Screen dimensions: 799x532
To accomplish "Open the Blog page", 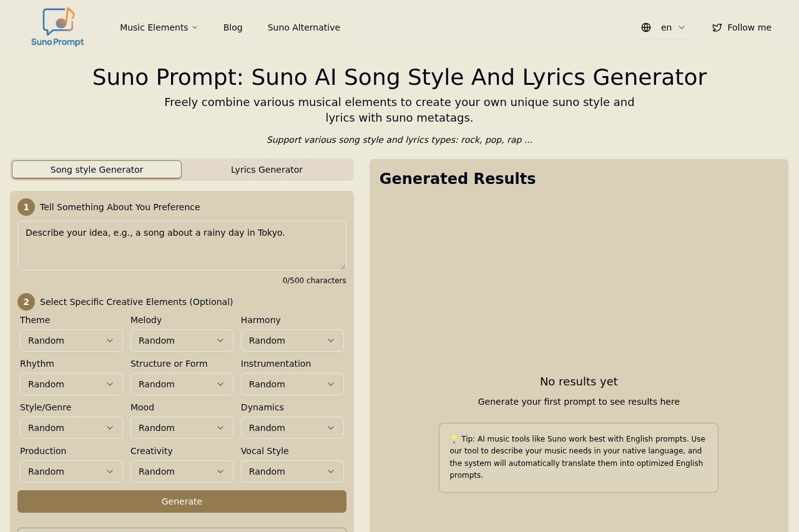I will click(233, 27).
